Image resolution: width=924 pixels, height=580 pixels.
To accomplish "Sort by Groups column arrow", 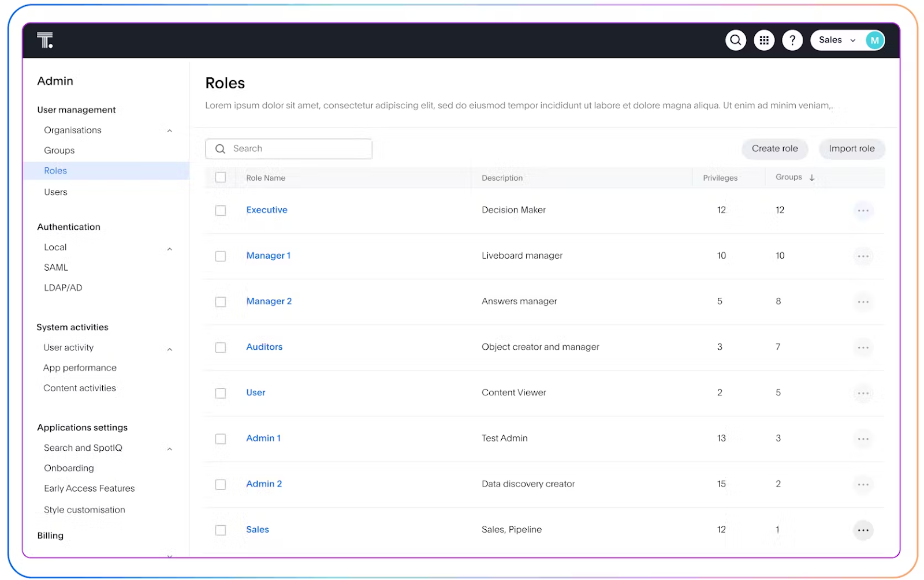I will click(811, 178).
